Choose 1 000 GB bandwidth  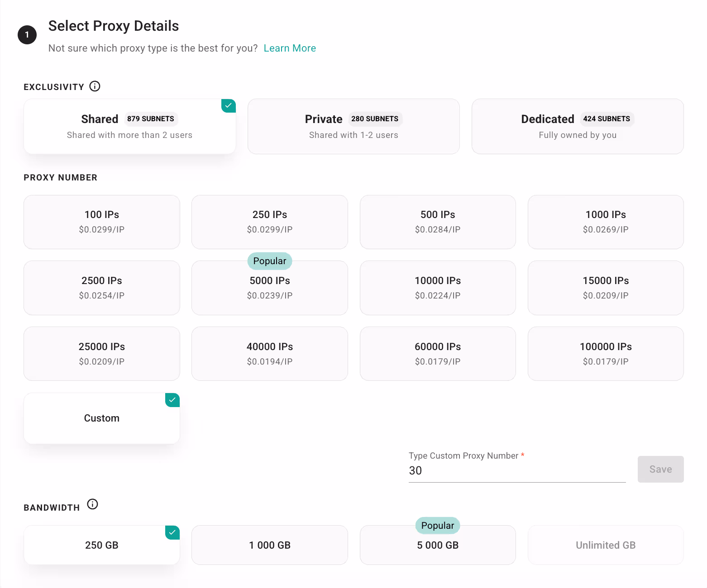pos(270,545)
